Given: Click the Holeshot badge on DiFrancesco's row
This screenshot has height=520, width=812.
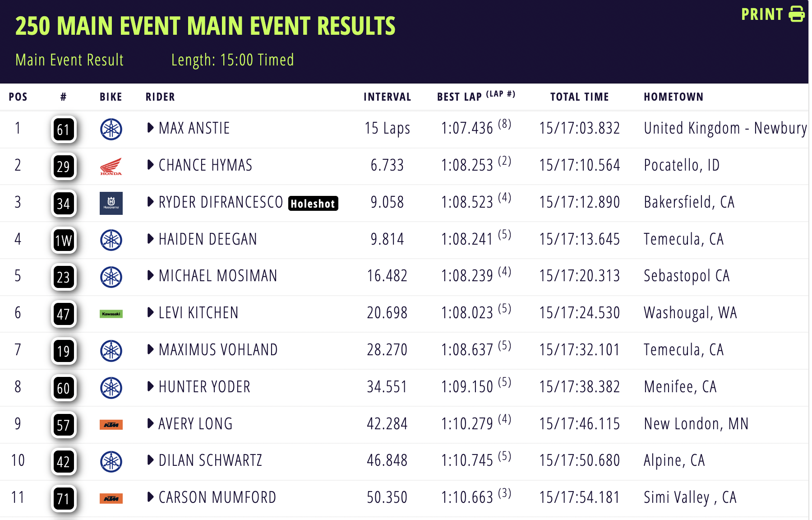Looking at the screenshot, I should pyautogui.click(x=313, y=204).
